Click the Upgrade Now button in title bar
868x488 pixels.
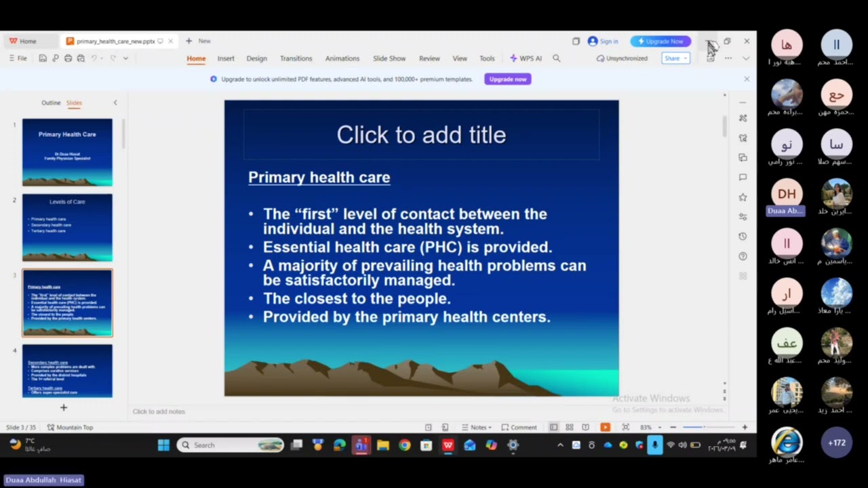(x=660, y=41)
